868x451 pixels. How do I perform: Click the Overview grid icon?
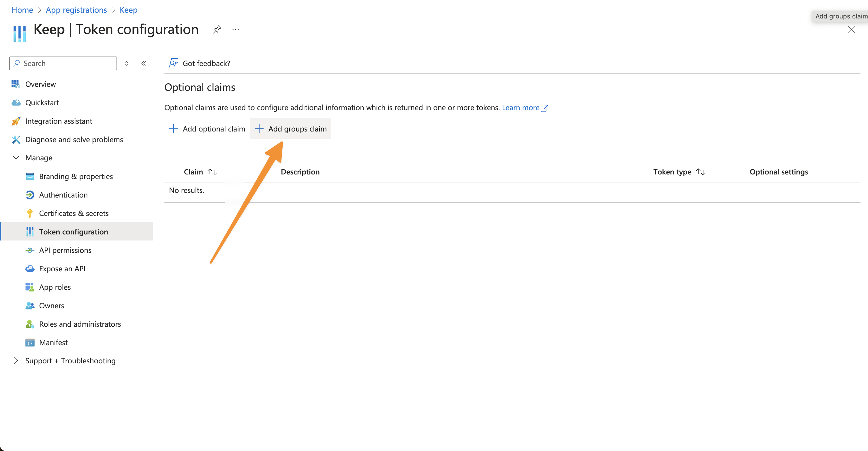(x=16, y=84)
